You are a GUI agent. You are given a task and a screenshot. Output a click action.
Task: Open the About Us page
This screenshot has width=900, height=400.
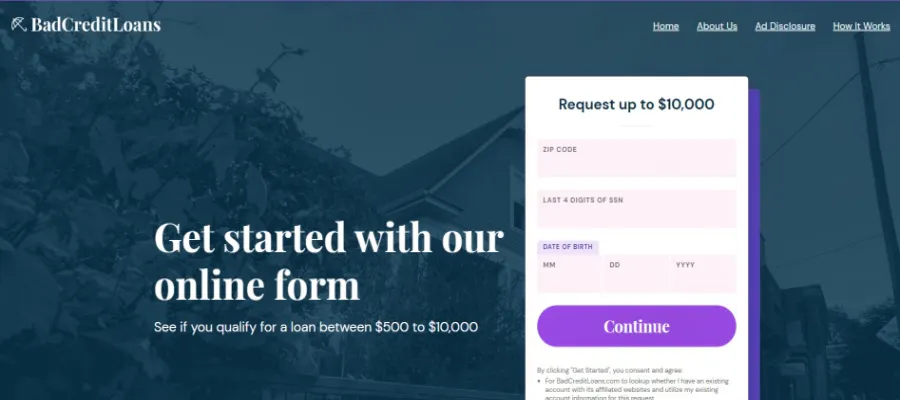coord(717,26)
